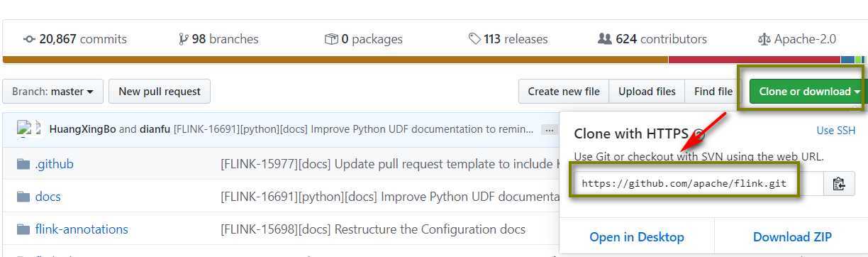The height and width of the screenshot is (257, 868).
Task: Open the .github folder icon
Action: coord(23,164)
